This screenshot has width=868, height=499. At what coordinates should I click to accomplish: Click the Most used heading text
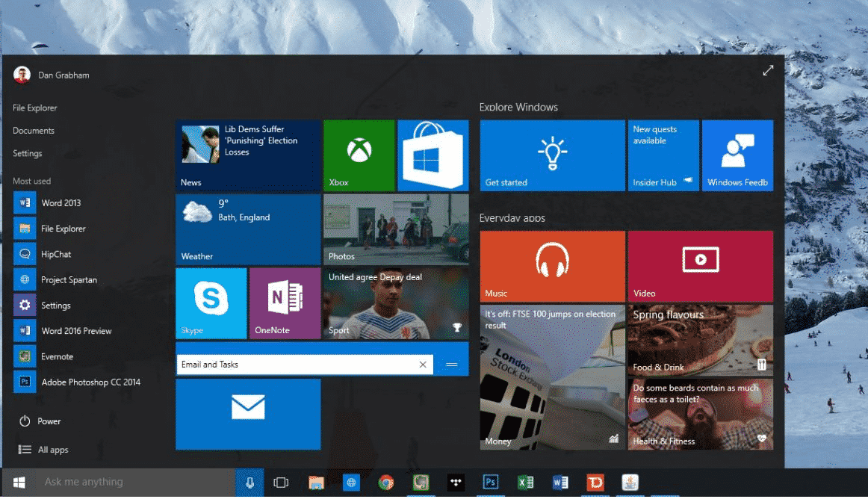(x=31, y=181)
